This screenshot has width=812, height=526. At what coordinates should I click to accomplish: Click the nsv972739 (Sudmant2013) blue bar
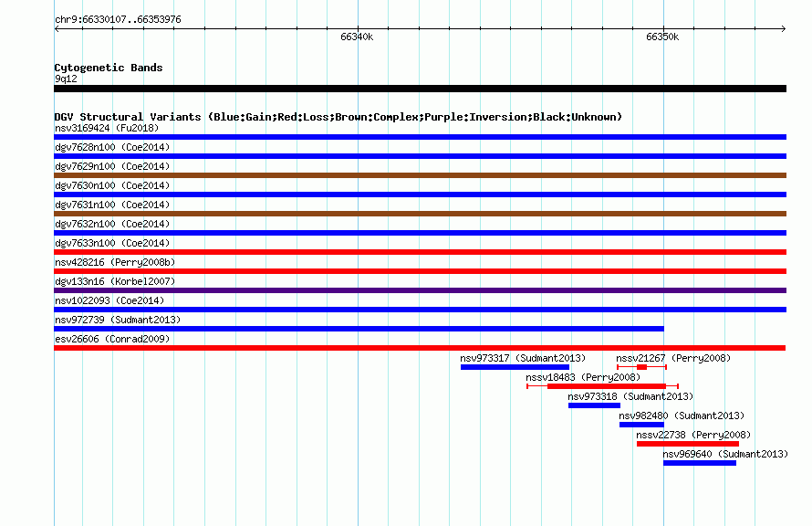click(359, 329)
